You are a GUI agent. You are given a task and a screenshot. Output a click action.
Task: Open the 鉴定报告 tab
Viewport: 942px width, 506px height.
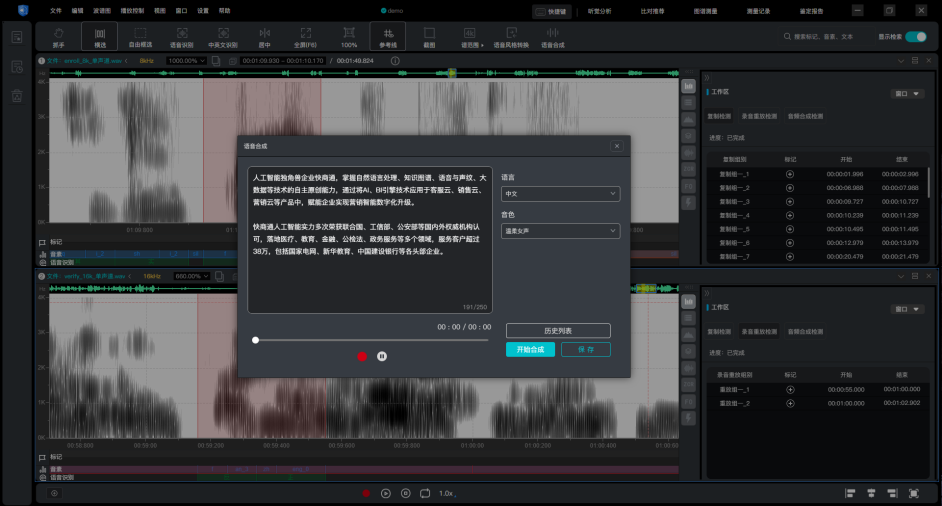coord(813,10)
